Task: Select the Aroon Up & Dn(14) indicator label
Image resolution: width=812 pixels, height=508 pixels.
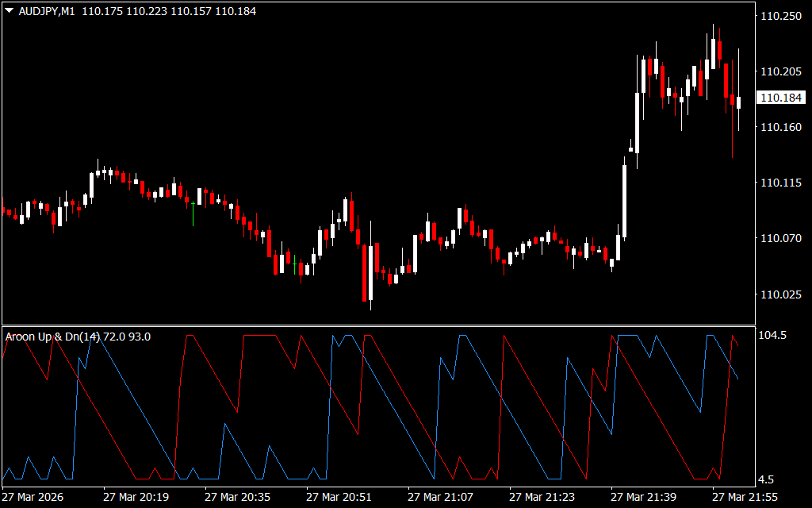Action: pyautogui.click(x=78, y=337)
